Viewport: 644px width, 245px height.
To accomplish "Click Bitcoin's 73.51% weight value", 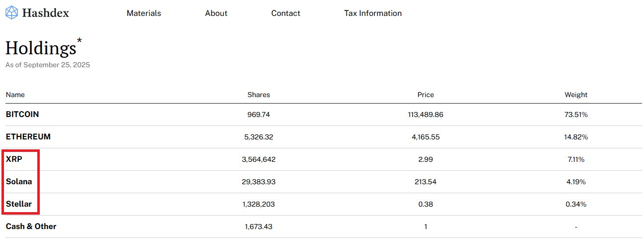I will tap(576, 115).
